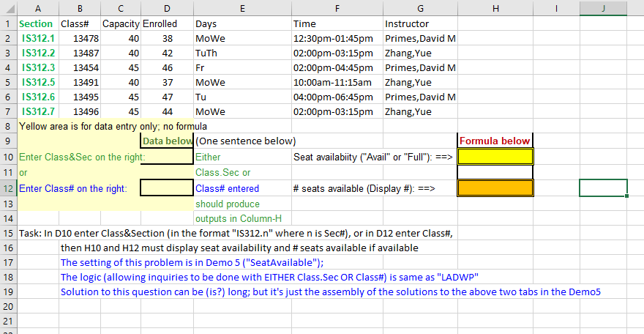Image resolution: width=644 pixels, height=334 pixels.
Task: Click the "TuTh" days cell
Action: (x=242, y=53)
